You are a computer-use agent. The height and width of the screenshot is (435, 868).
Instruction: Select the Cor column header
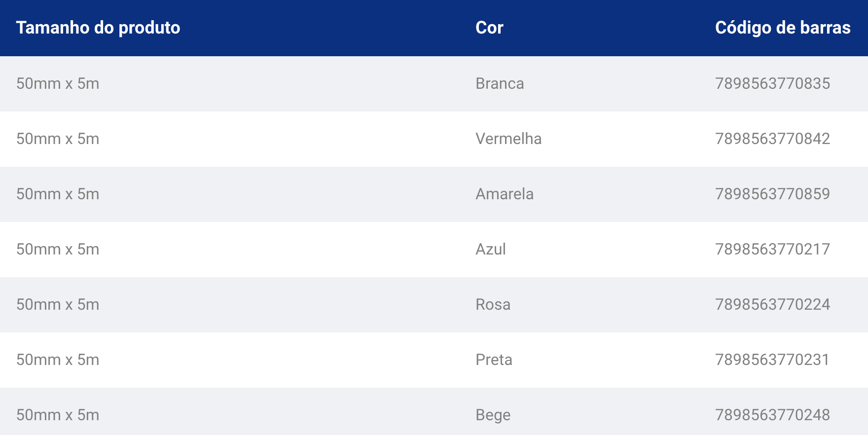pyautogui.click(x=489, y=28)
